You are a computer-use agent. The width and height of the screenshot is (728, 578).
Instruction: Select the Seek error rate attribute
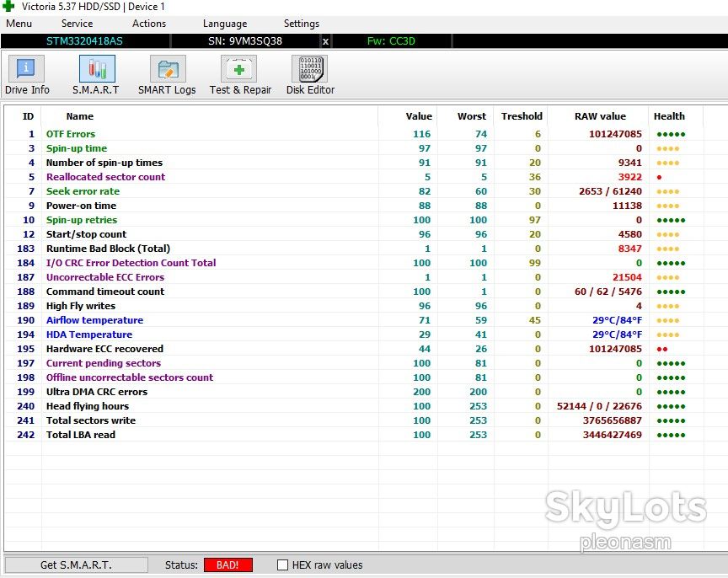pos(83,191)
